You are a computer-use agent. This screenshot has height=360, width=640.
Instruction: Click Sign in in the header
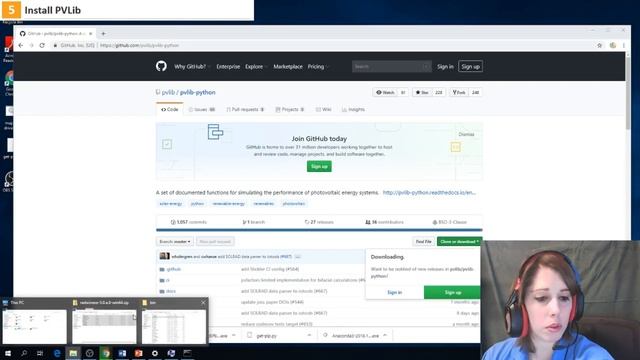pos(445,67)
